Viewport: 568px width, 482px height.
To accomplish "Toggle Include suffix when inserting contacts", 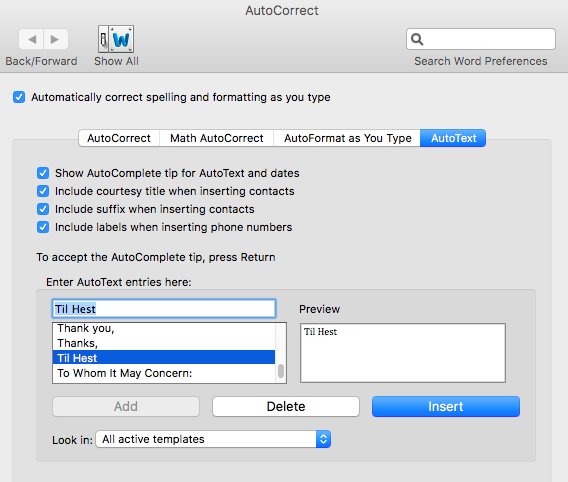I will point(43,209).
